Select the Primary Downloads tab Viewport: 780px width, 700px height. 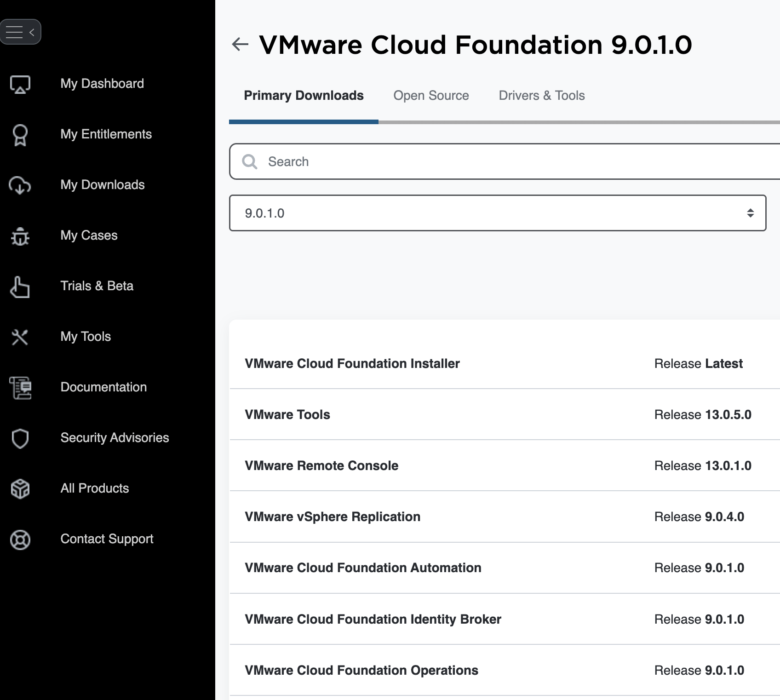(x=304, y=96)
